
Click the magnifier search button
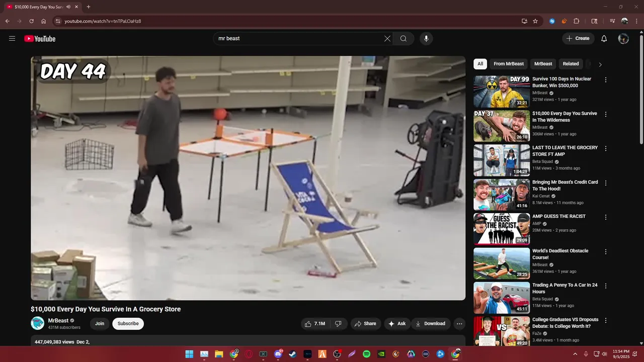404,39
